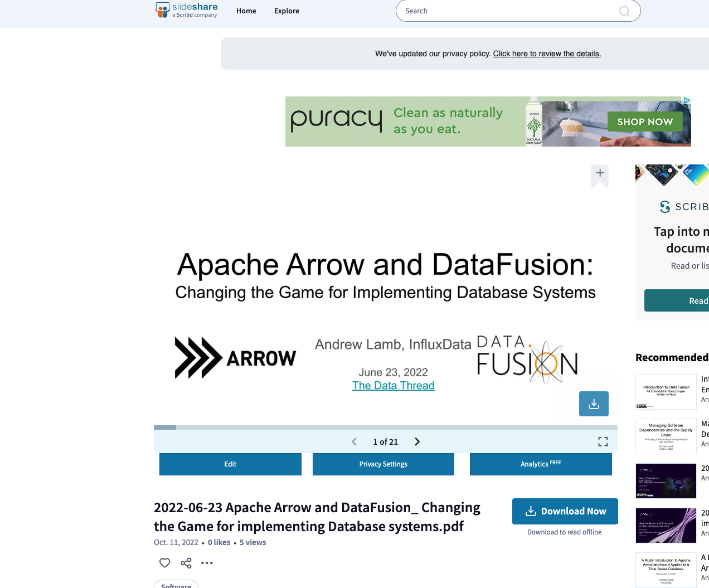
Task: Go to next slide arrow
Action: tap(417, 441)
